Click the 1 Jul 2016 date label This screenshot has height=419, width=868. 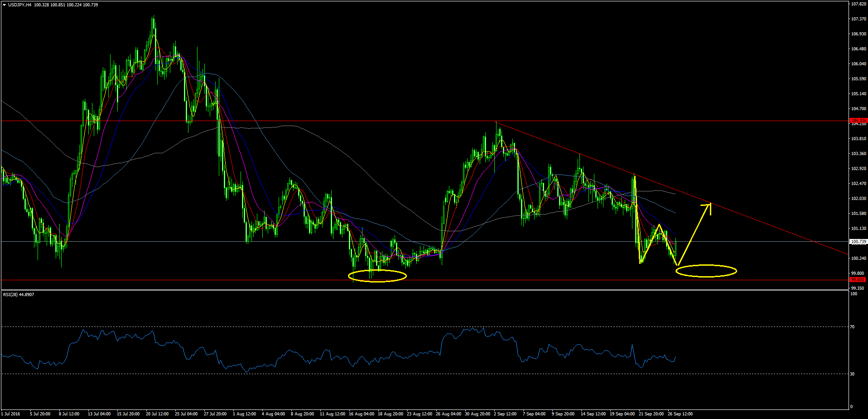click(11, 414)
